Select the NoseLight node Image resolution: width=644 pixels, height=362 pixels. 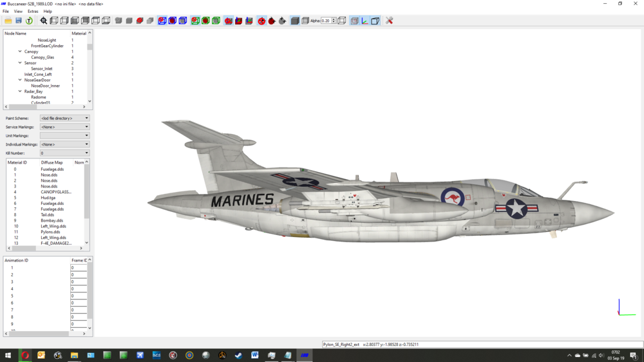[x=47, y=41]
